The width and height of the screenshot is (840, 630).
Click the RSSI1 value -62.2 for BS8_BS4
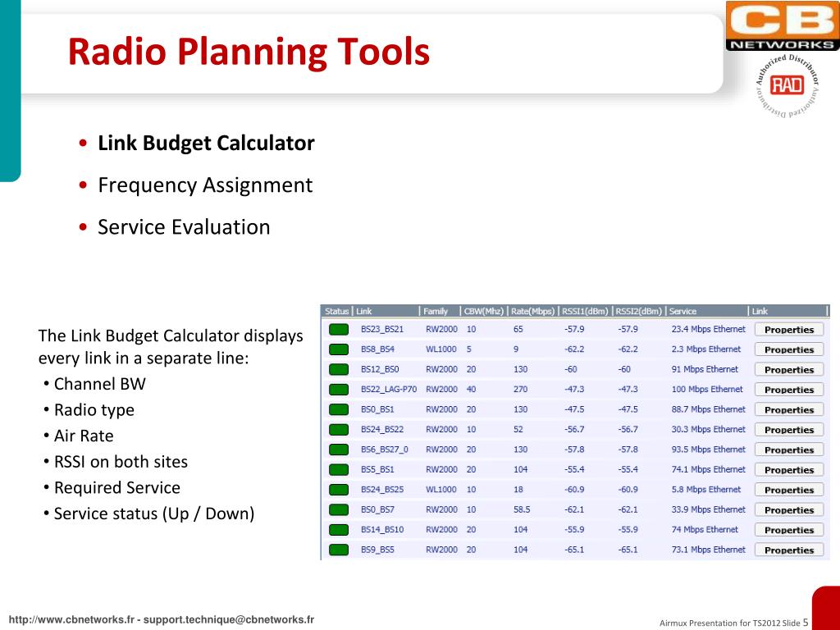(x=574, y=349)
